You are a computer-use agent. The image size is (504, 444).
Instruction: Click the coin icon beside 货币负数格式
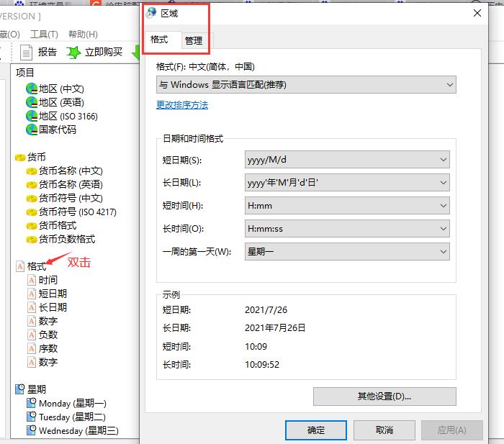pos(32,240)
